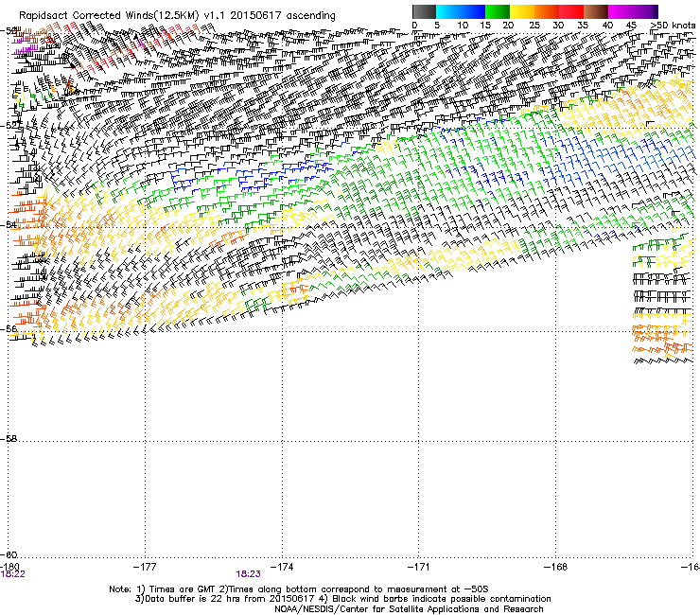700x615 pixels.
Task: Click the orange 25-30 knots legend swatch
Action: 547,11
